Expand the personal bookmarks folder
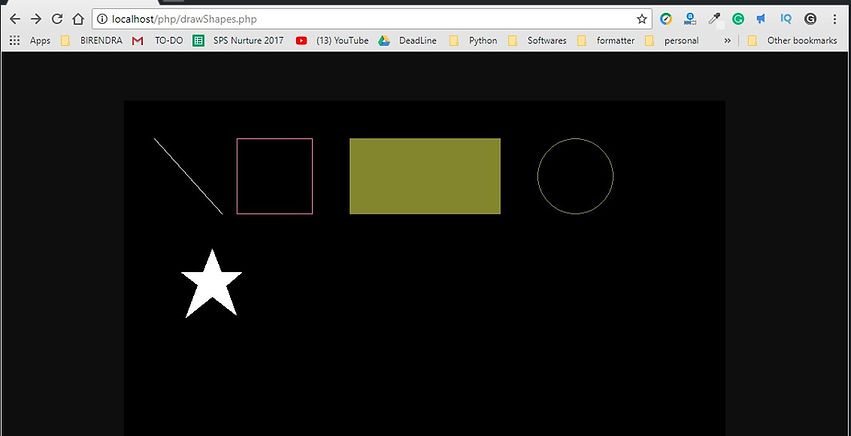Image resolution: width=851 pixels, height=436 pixels. [671, 41]
